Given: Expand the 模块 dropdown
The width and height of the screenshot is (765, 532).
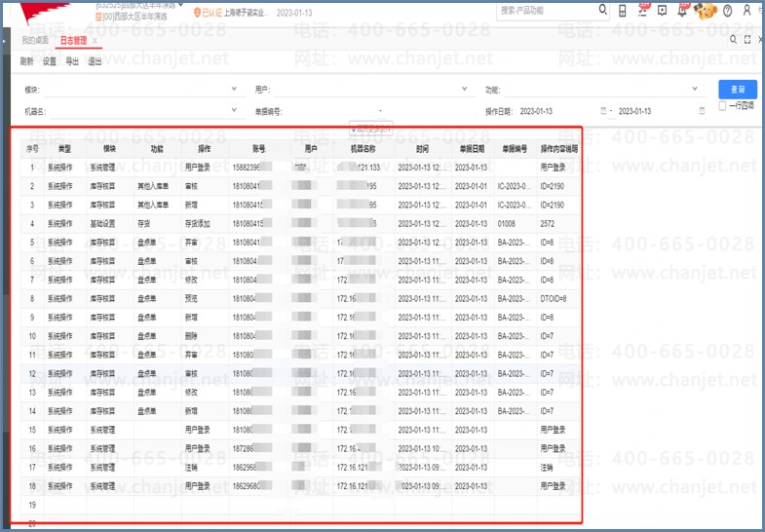Looking at the screenshot, I should click(234, 90).
